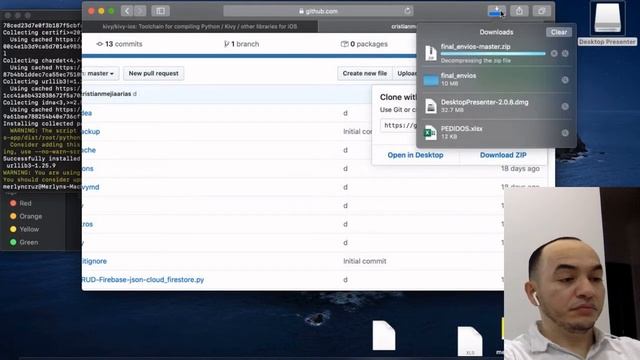This screenshot has width=640, height=360.
Task: Open Safari downloads toolbar icon
Action: click(496, 11)
